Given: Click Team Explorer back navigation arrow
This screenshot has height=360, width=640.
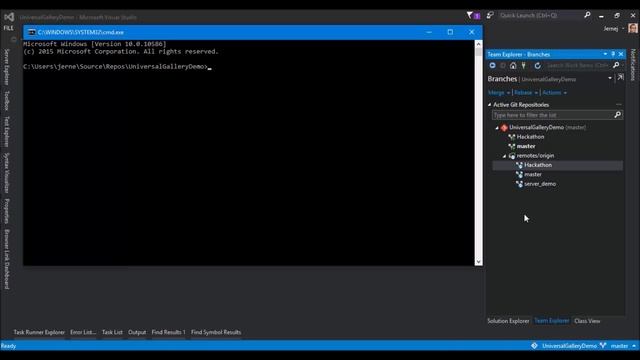Looking at the screenshot, I should click(493, 65).
